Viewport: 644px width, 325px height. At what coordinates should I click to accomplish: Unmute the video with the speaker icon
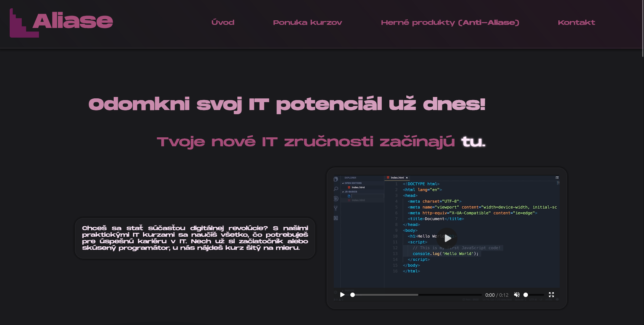pos(517,295)
